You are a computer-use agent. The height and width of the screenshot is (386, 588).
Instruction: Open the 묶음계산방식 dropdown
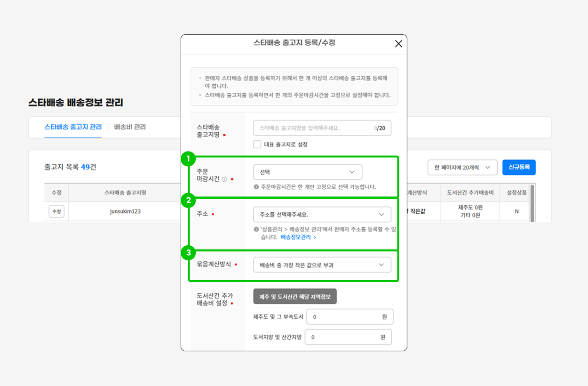[x=322, y=265]
